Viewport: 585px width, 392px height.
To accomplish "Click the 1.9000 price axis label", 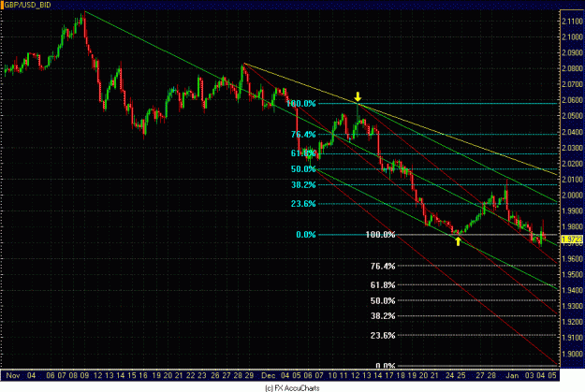I will [x=572, y=354].
